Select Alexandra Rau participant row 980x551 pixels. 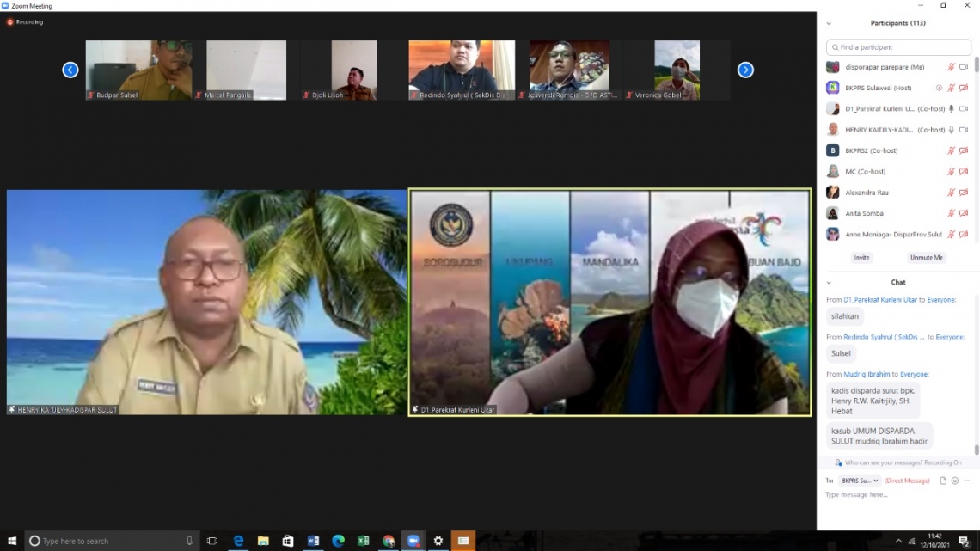click(x=898, y=193)
